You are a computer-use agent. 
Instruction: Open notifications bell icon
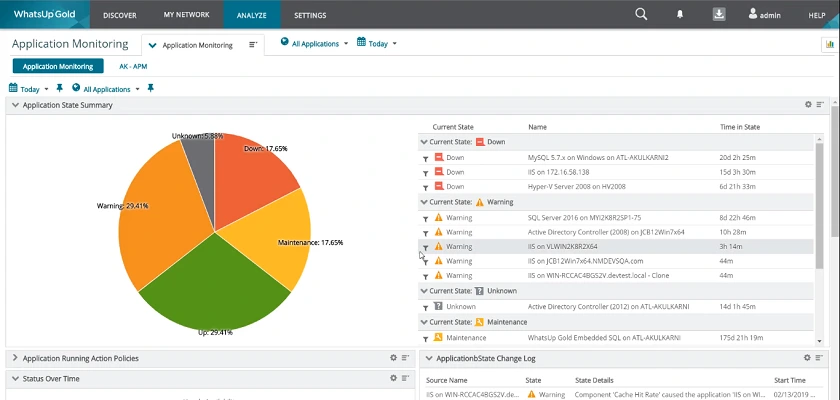[680, 15]
